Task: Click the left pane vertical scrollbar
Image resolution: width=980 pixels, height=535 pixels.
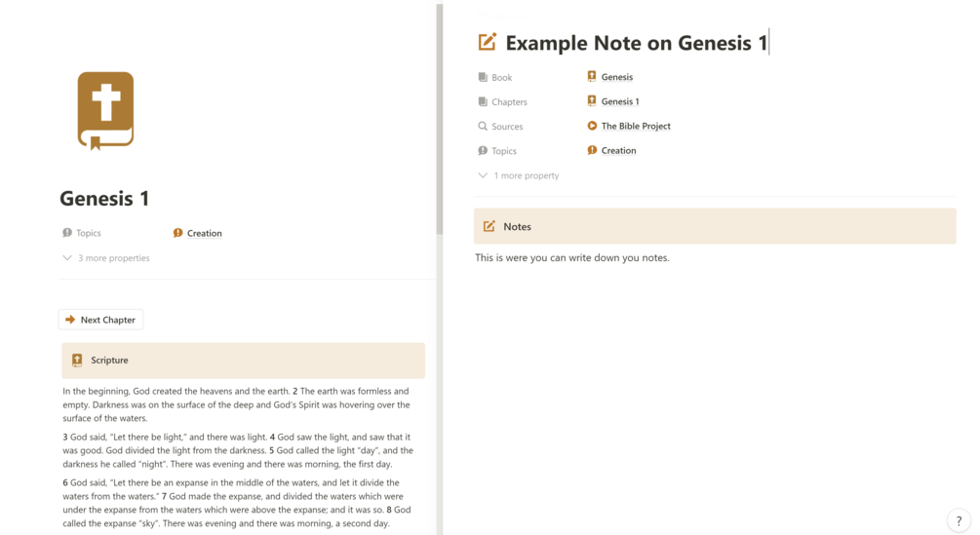Action: point(440,117)
